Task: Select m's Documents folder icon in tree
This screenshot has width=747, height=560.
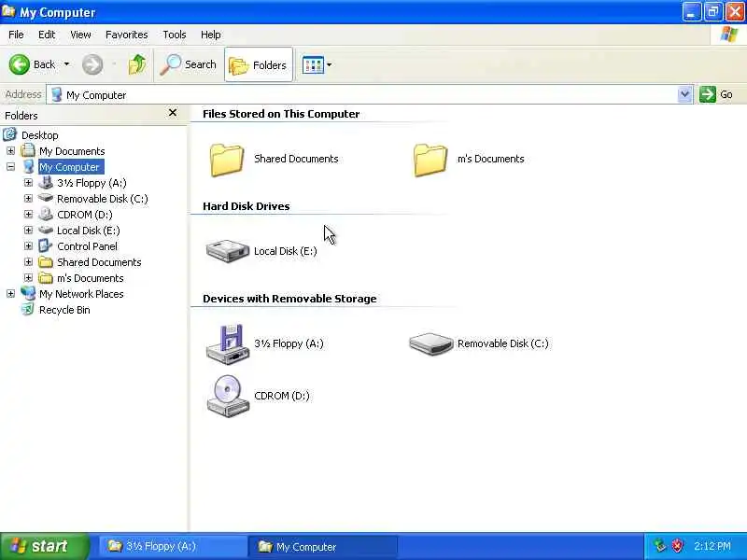Action: click(46, 277)
